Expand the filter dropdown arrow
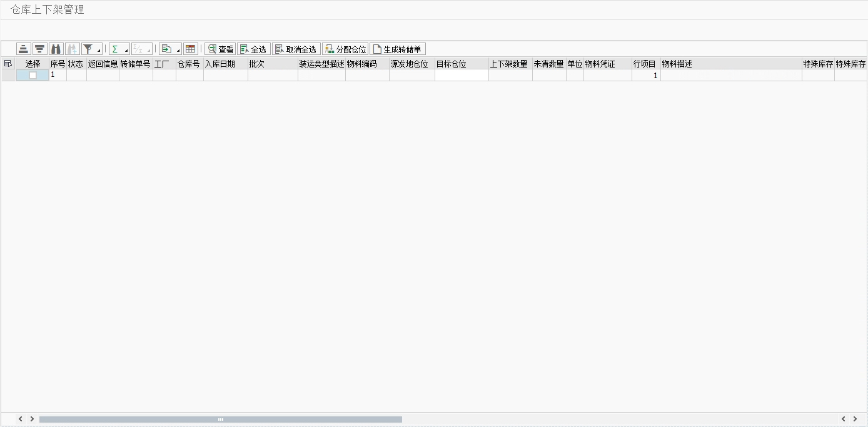 coord(99,51)
